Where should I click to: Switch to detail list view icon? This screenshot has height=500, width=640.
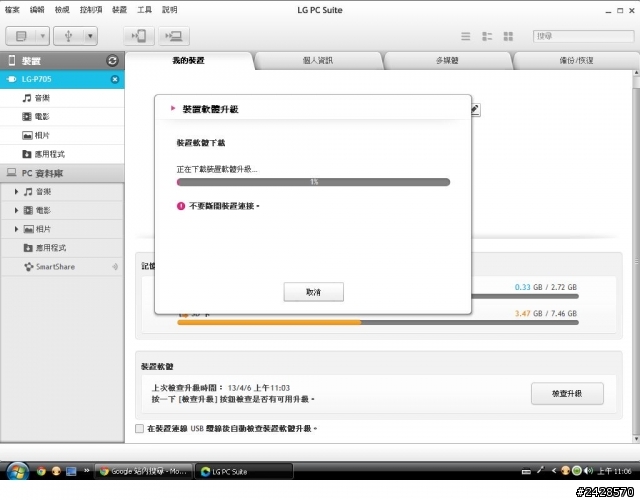487,36
